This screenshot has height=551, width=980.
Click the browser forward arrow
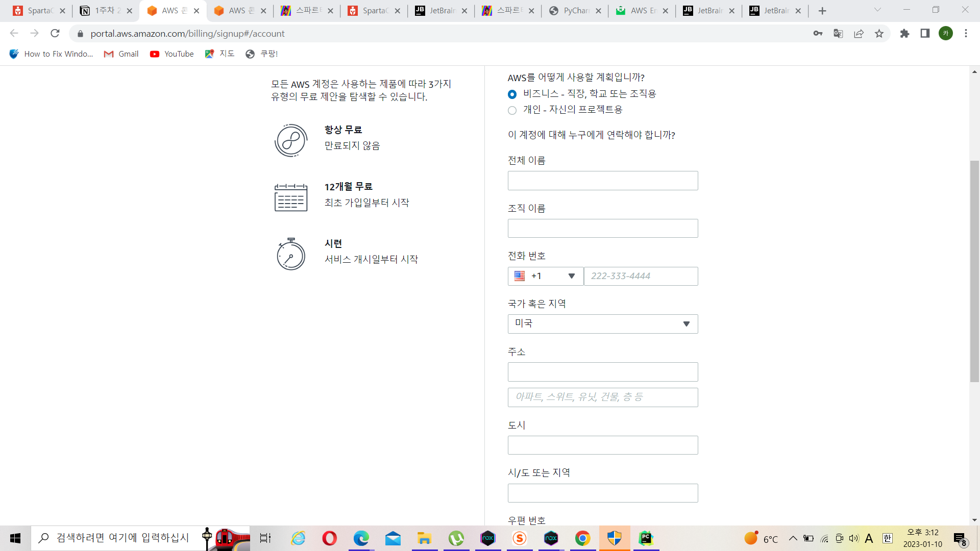(34, 33)
